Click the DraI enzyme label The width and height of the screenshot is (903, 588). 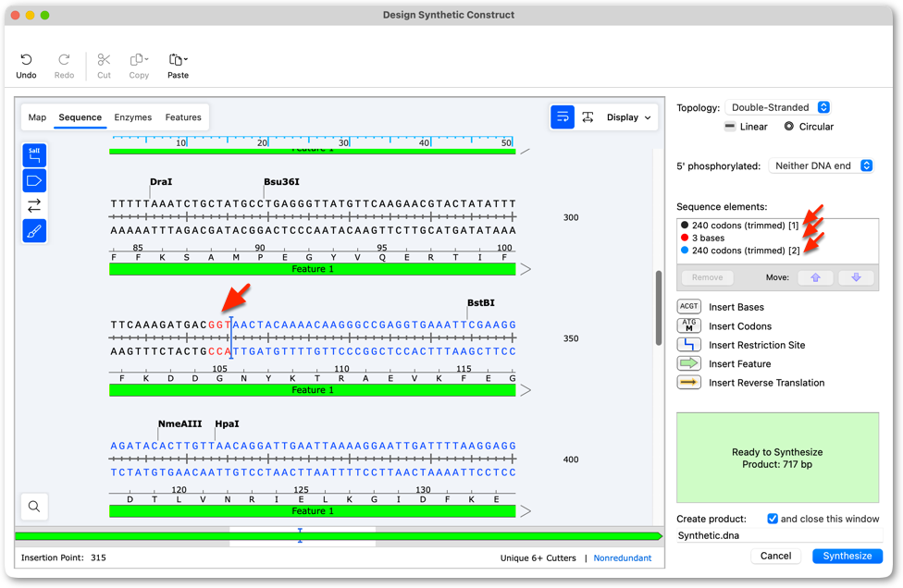point(161,182)
